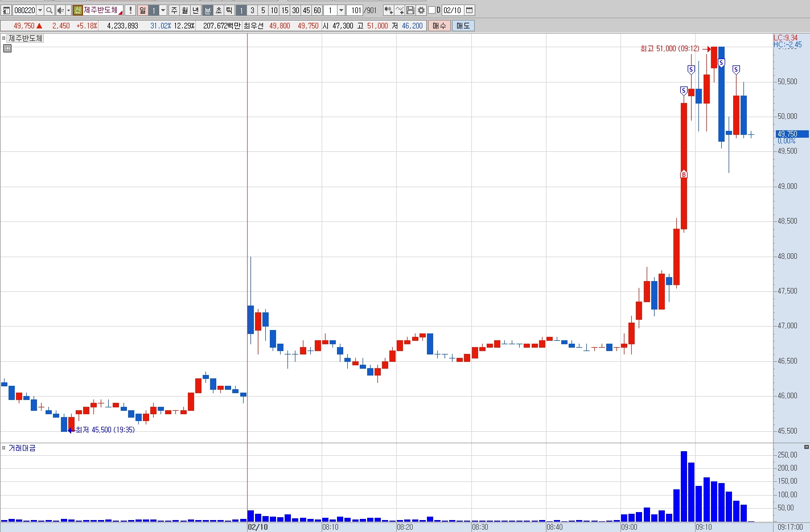Switch to the 틱 (tick) chart toggle

(229, 10)
